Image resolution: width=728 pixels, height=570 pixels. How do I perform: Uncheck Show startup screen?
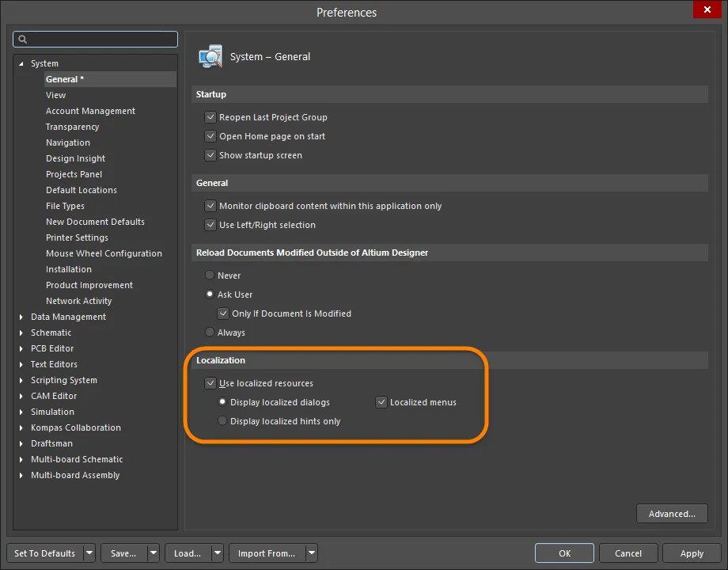210,155
